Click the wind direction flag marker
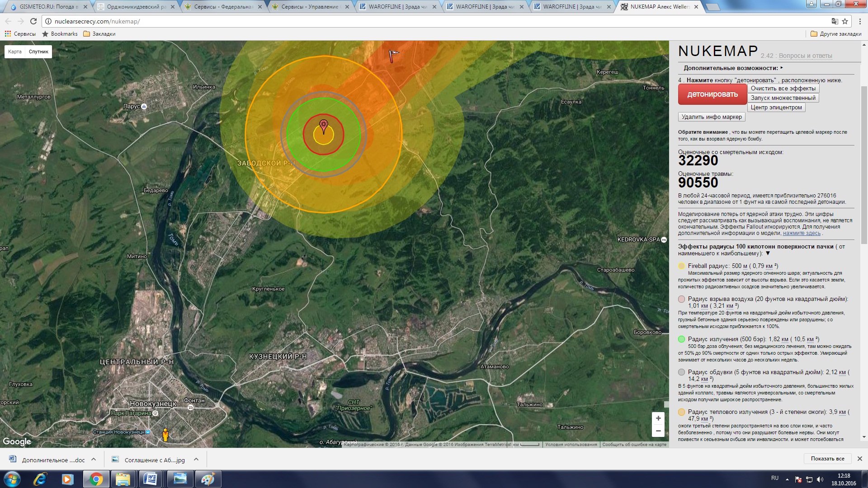The image size is (868, 488). pos(393,56)
